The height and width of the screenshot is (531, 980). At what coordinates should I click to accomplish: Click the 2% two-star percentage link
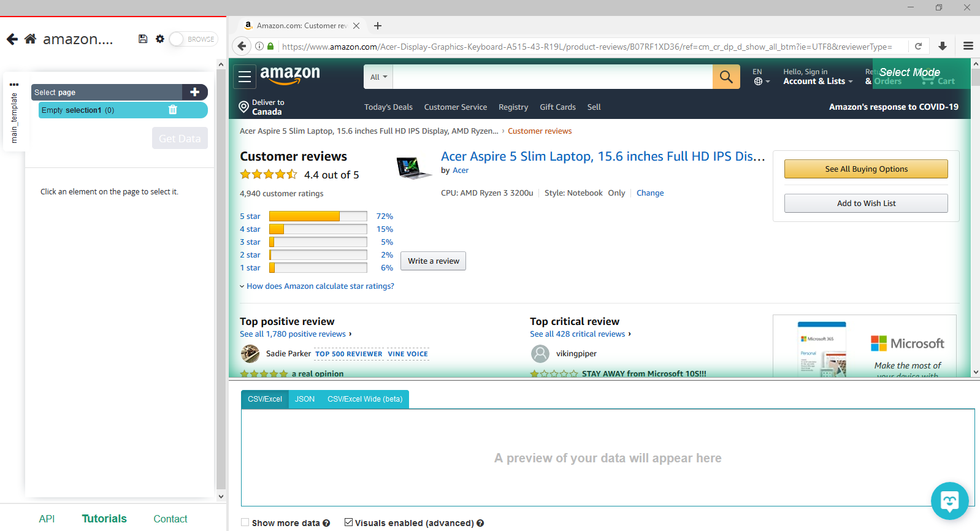point(387,254)
